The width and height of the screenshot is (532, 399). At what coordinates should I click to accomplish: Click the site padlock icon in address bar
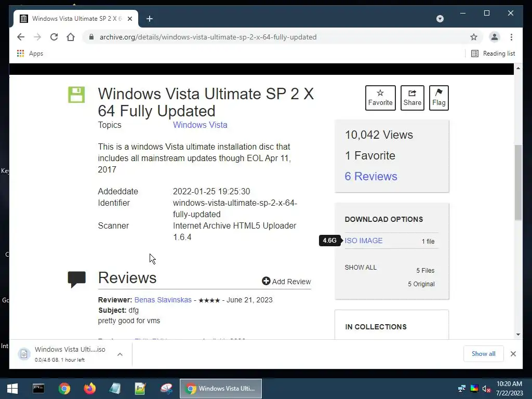(x=91, y=37)
